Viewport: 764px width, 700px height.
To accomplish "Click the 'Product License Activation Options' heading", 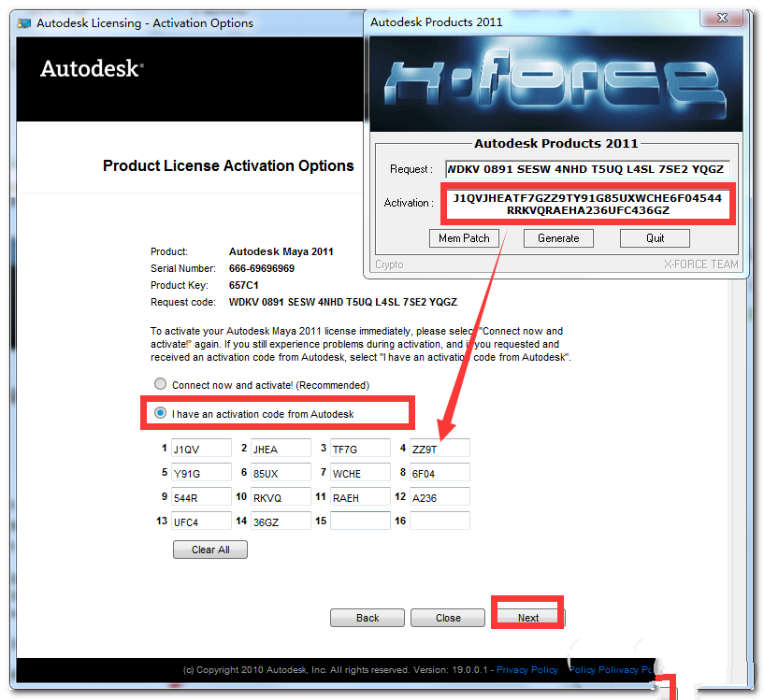I will pyautogui.click(x=228, y=165).
